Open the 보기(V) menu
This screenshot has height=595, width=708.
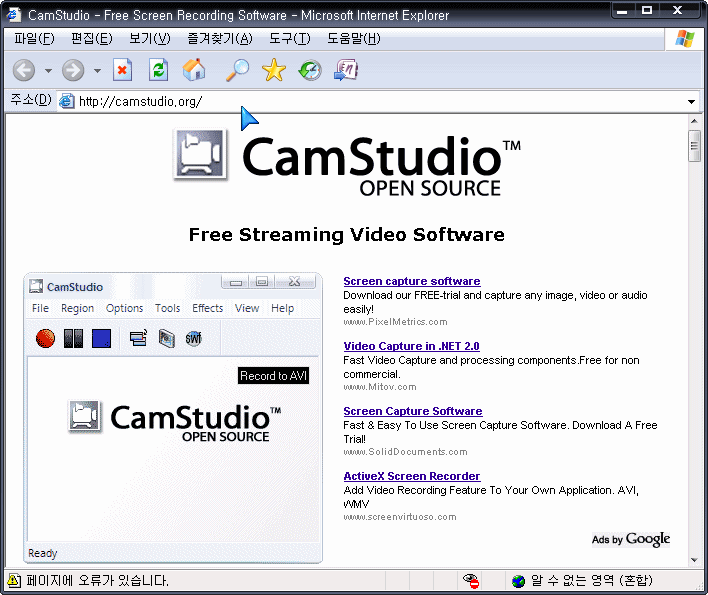click(150, 39)
